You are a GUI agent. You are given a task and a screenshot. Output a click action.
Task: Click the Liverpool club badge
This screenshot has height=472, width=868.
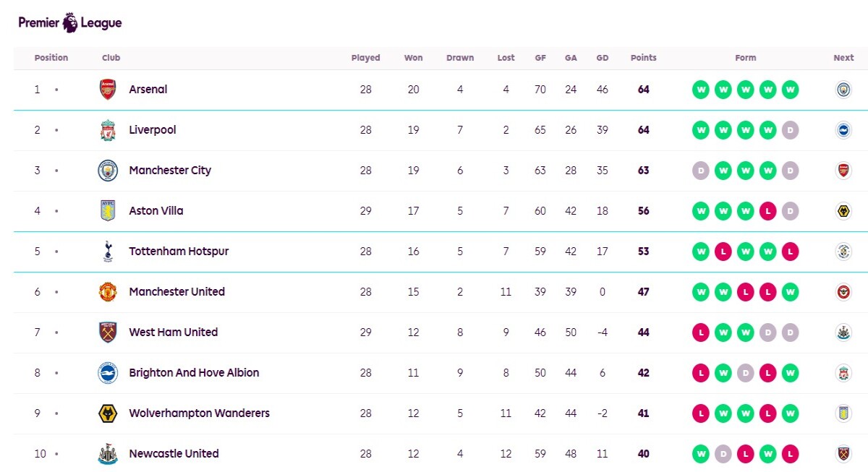[108, 130]
